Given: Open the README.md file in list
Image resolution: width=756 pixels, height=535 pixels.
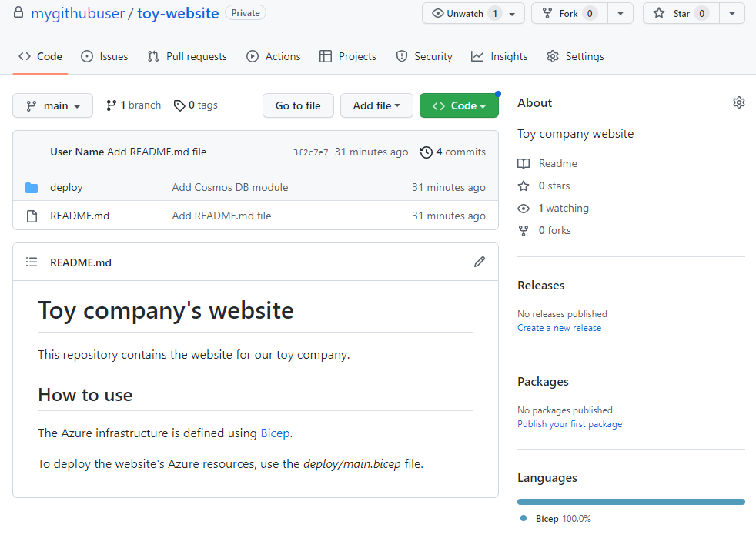Looking at the screenshot, I should (79, 216).
